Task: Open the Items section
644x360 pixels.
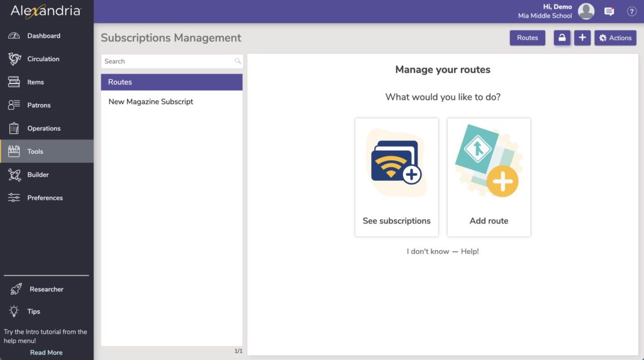Action: [x=35, y=82]
